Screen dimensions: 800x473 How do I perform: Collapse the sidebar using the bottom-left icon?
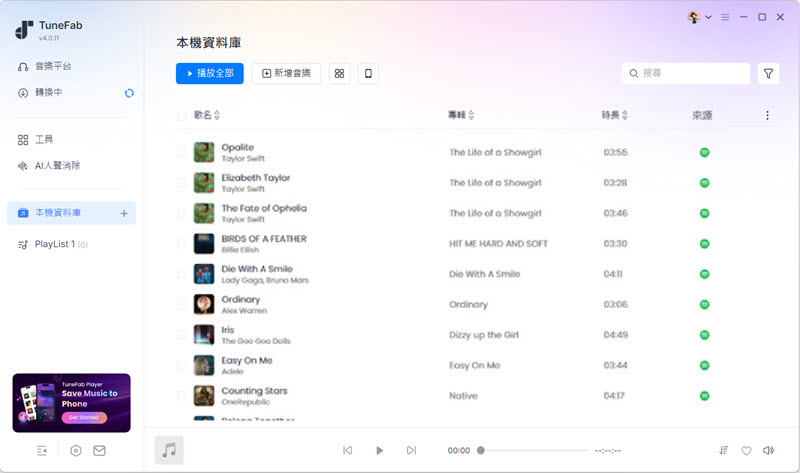[x=42, y=451]
